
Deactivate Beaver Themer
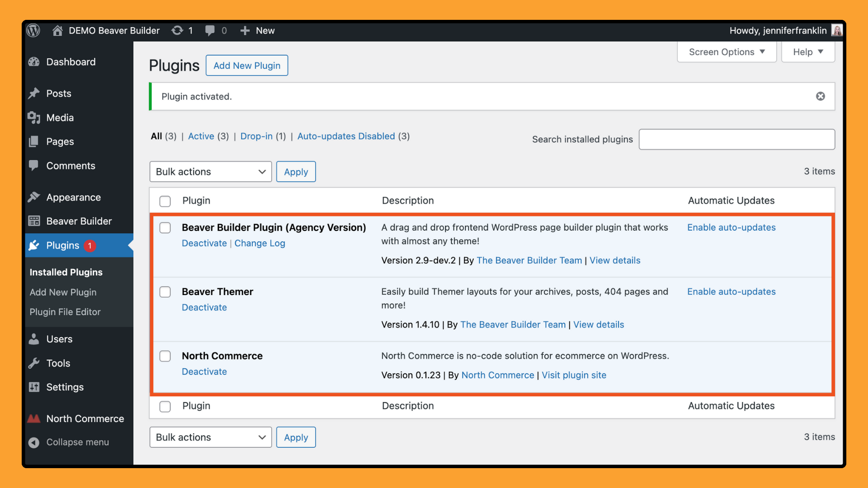coord(204,307)
